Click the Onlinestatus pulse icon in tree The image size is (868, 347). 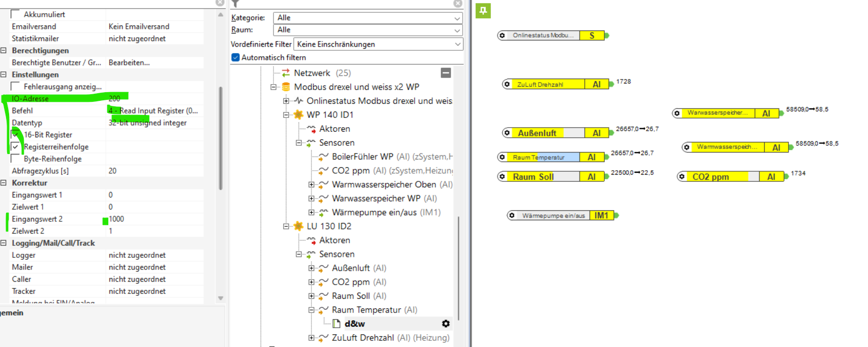[x=299, y=101]
